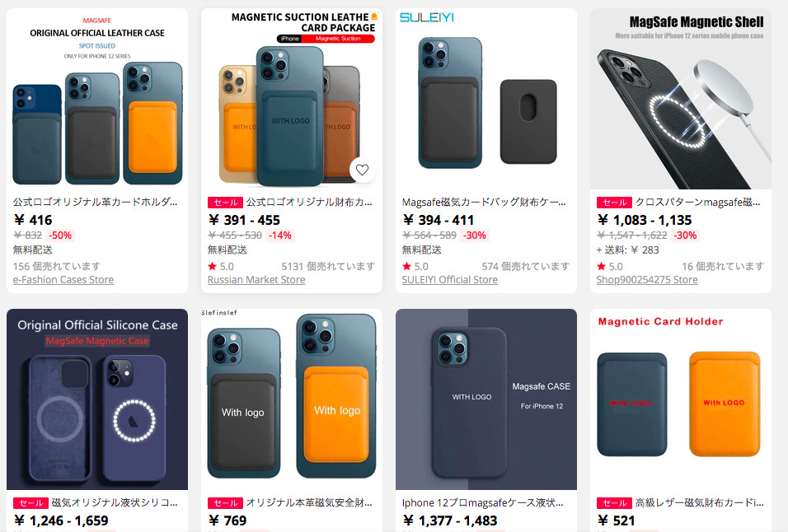Click the star rating on SULEIYI product
This screenshot has width=788, height=532.
click(x=406, y=266)
